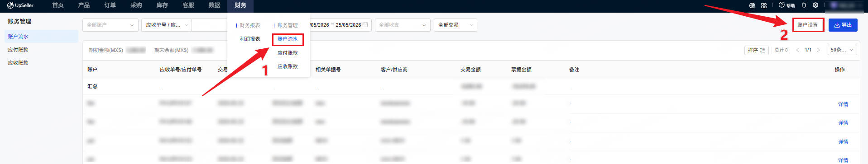Click the 客户/供应商 column header
Viewport: 868px width, 164px height.
point(394,70)
